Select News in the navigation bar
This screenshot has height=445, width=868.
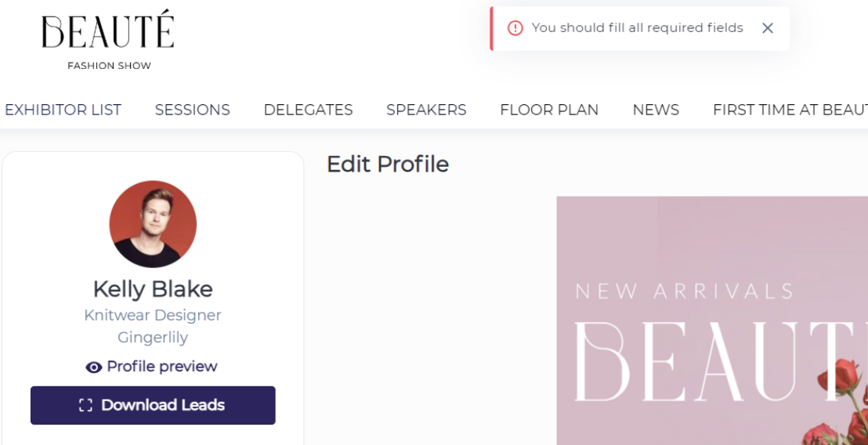pyautogui.click(x=656, y=110)
